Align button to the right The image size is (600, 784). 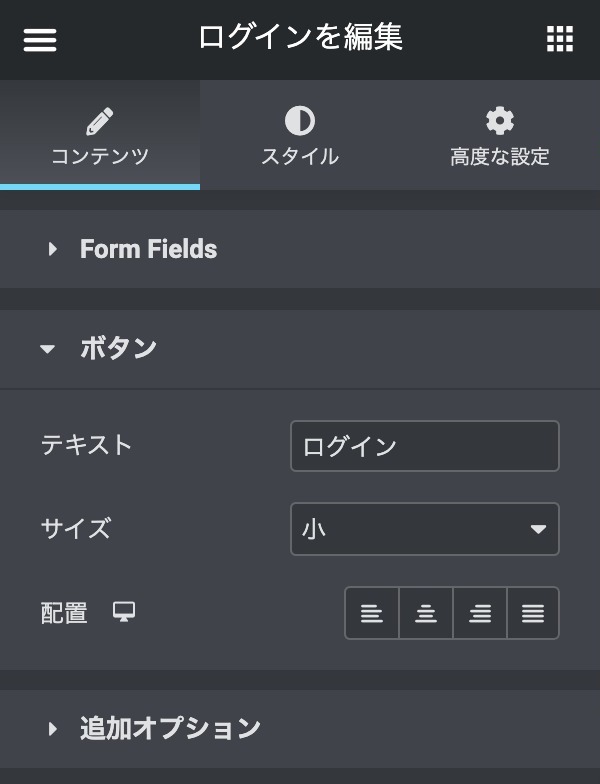pyautogui.click(x=480, y=613)
